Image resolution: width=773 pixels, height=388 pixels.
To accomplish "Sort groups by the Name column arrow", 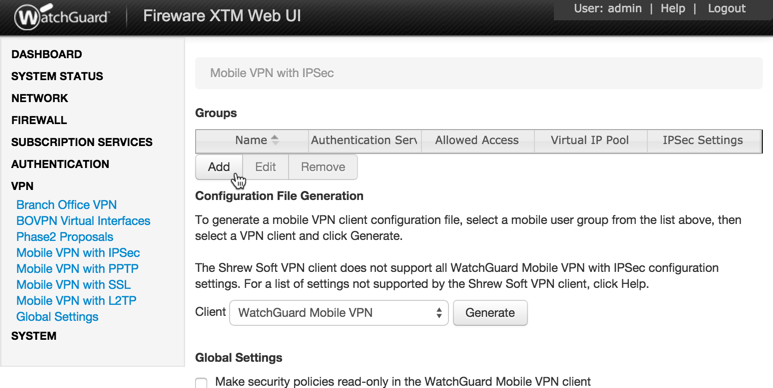I will click(x=275, y=140).
